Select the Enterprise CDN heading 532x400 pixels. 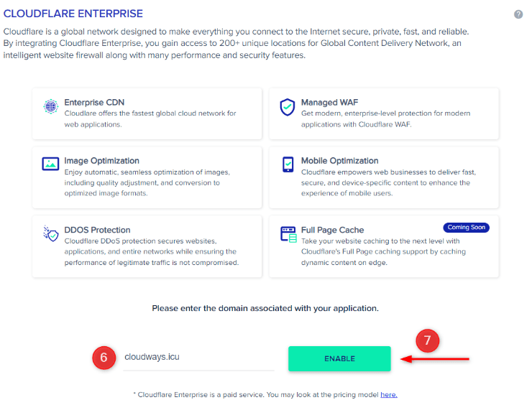pos(94,103)
